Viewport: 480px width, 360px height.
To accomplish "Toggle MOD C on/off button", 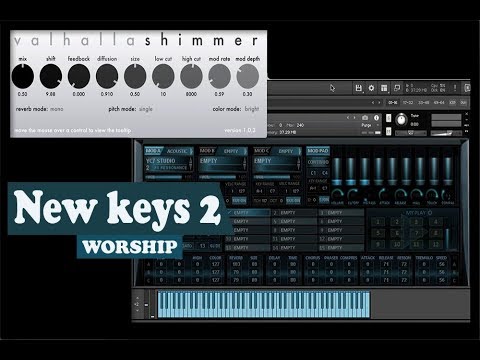I will pos(262,151).
